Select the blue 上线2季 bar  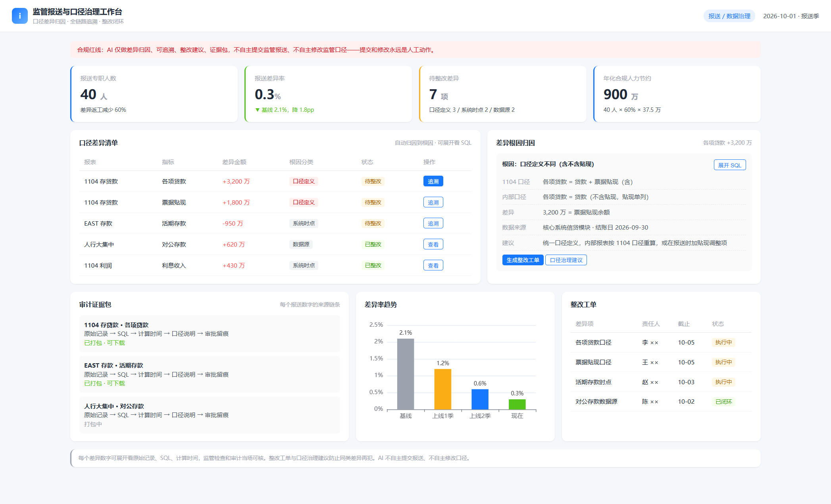click(x=480, y=399)
